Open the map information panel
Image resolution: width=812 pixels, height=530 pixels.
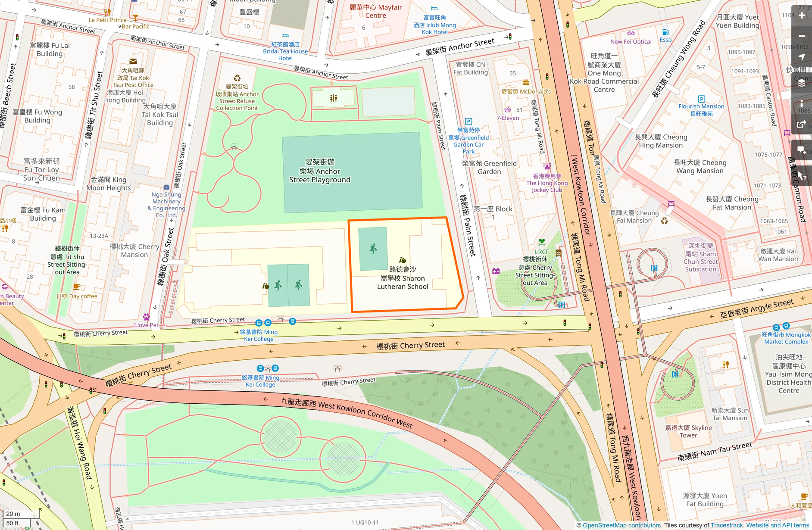pos(802,103)
